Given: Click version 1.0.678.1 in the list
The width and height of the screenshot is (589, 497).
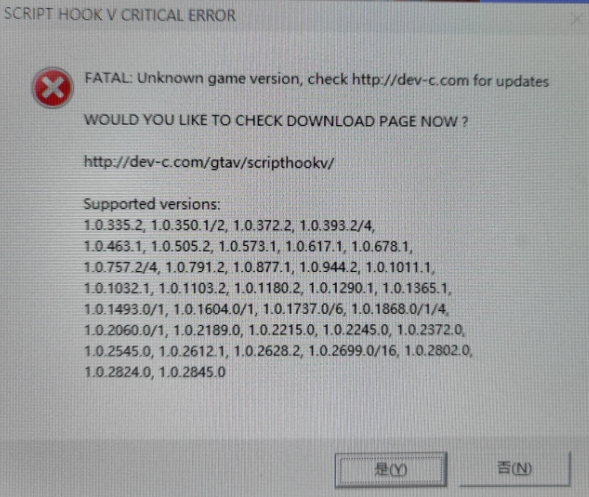Looking at the screenshot, I should pyautogui.click(x=381, y=246).
